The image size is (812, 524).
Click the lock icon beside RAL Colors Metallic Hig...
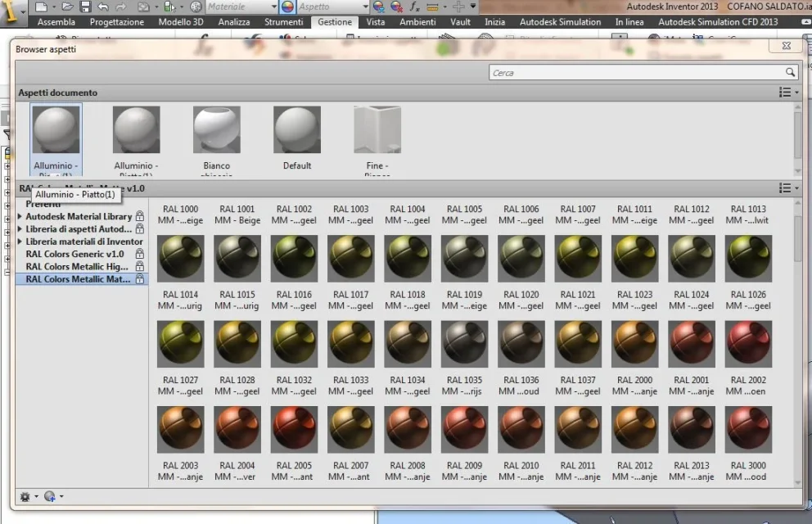pyautogui.click(x=140, y=266)
